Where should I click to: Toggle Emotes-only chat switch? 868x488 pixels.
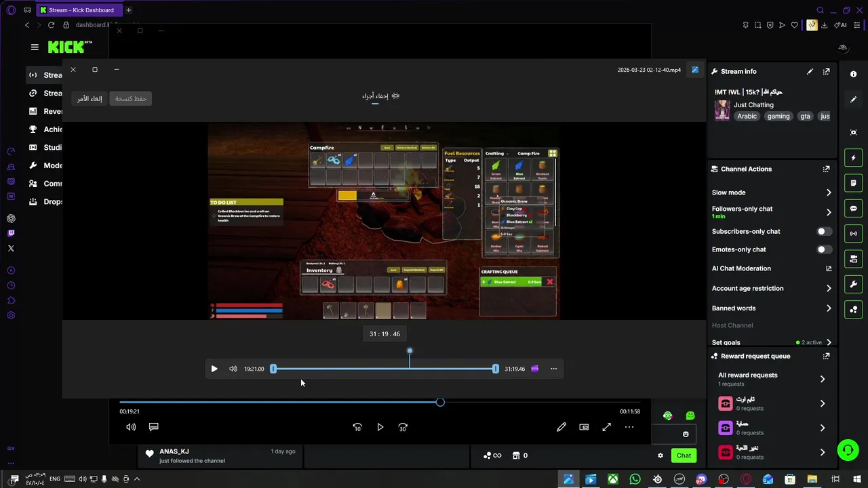coord(824,249)
